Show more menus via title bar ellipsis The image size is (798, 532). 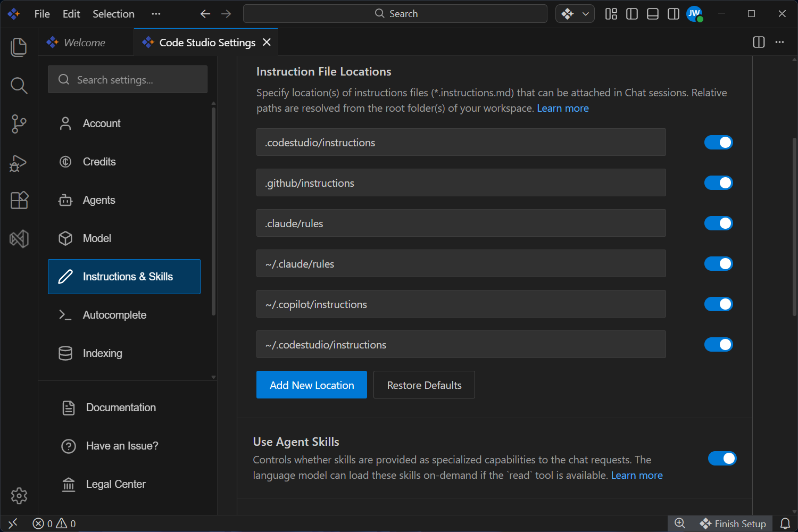156,14
